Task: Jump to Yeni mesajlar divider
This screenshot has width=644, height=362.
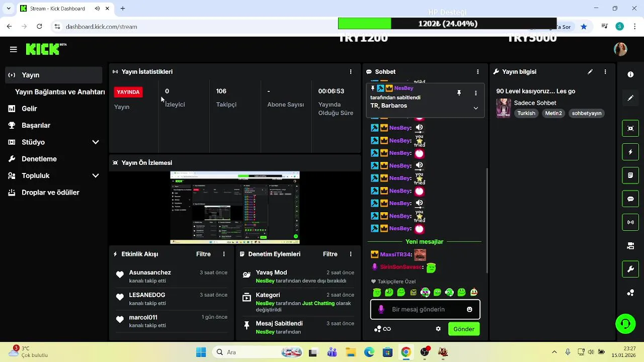Action: [x=424, y=242]
